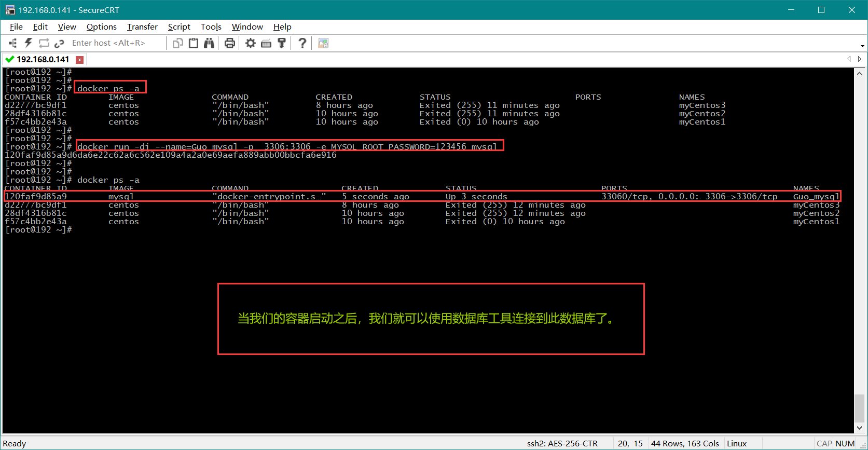Switch to the 192.168.0.141 session tab
This screenshot has width=868, height=450.
[43, 60]
